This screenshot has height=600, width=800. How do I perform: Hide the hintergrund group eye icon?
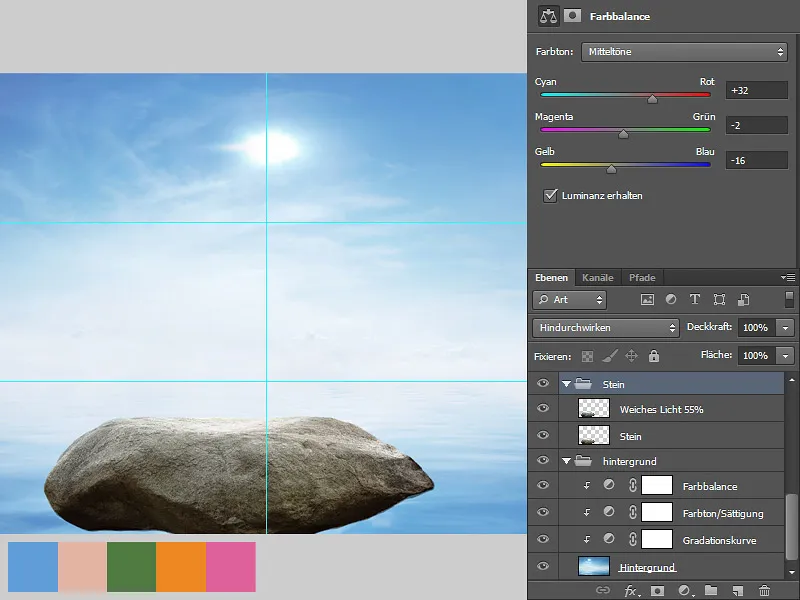[x=543, y=460]
